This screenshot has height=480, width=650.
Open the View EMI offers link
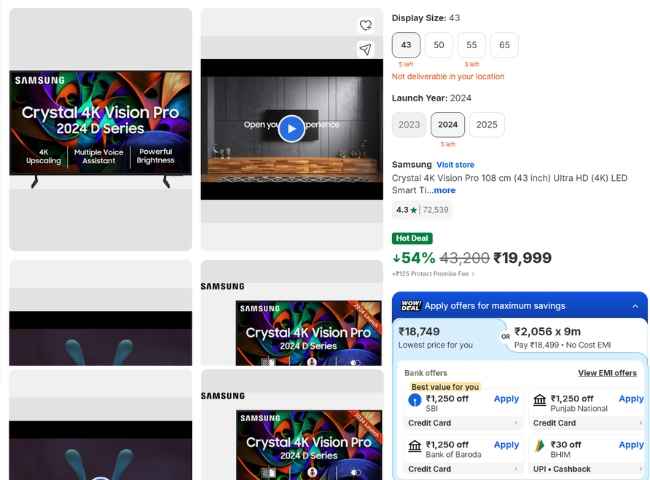tap(607, 373)
